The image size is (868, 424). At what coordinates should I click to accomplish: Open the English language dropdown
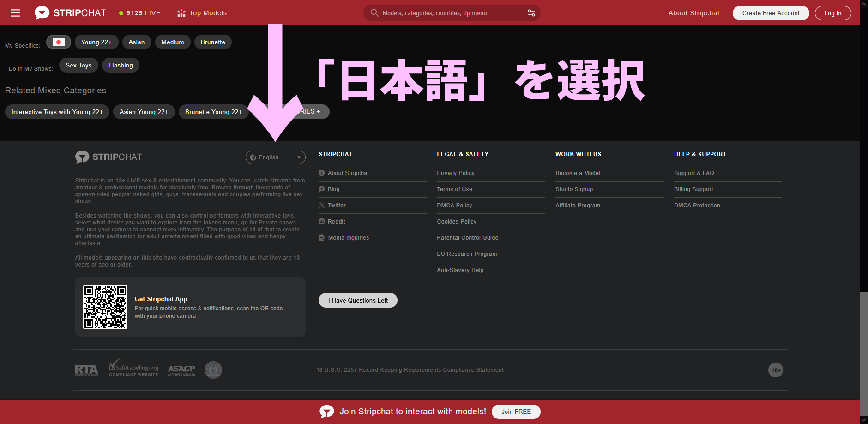coord(276,157)
